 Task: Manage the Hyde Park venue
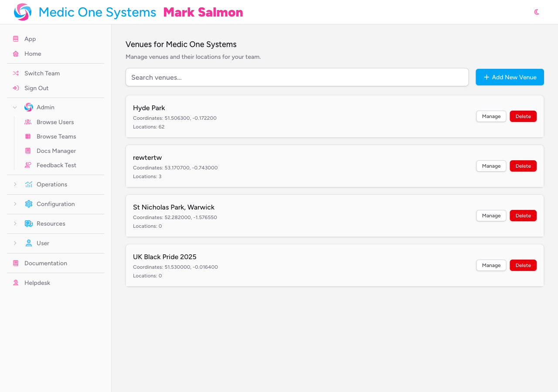tap(491, 116)
